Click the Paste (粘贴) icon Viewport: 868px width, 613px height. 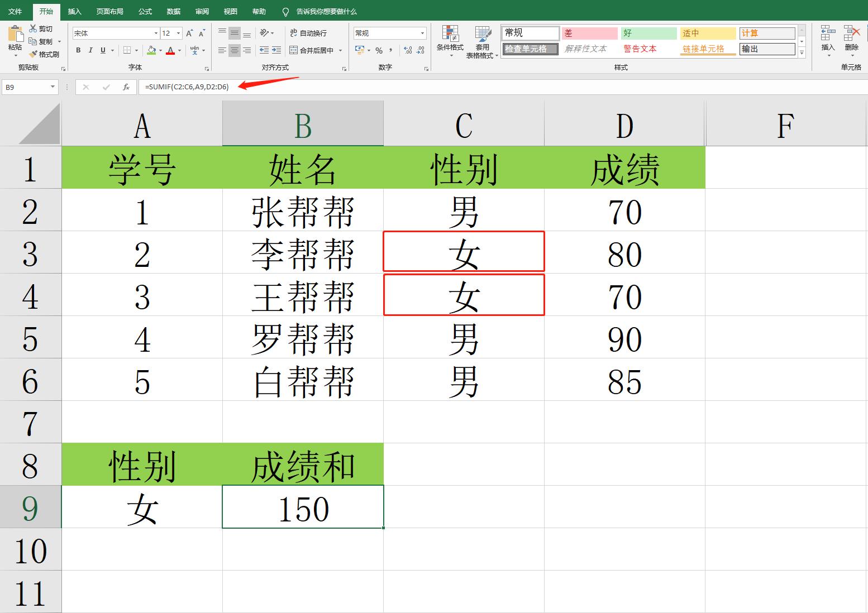(x=15, y=33)
